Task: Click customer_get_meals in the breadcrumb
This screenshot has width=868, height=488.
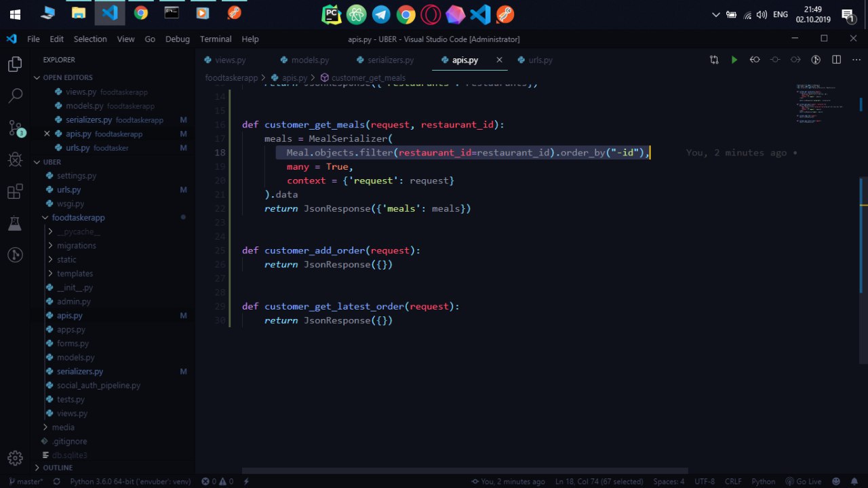Action: pos(368,77)
